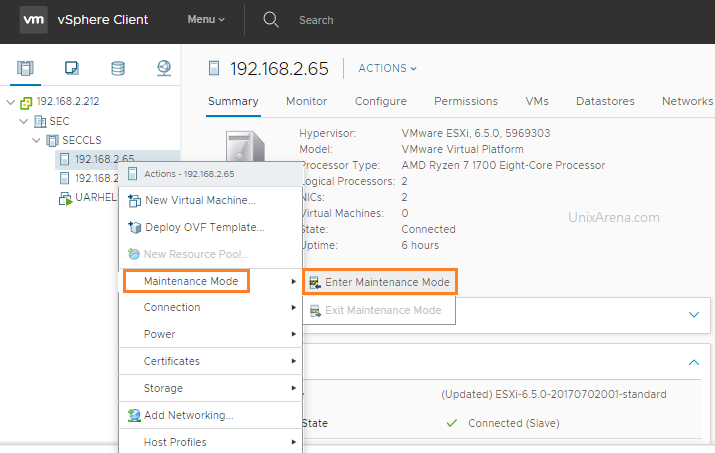Click the New Virtual Machine icon

[x=135, y=200]
